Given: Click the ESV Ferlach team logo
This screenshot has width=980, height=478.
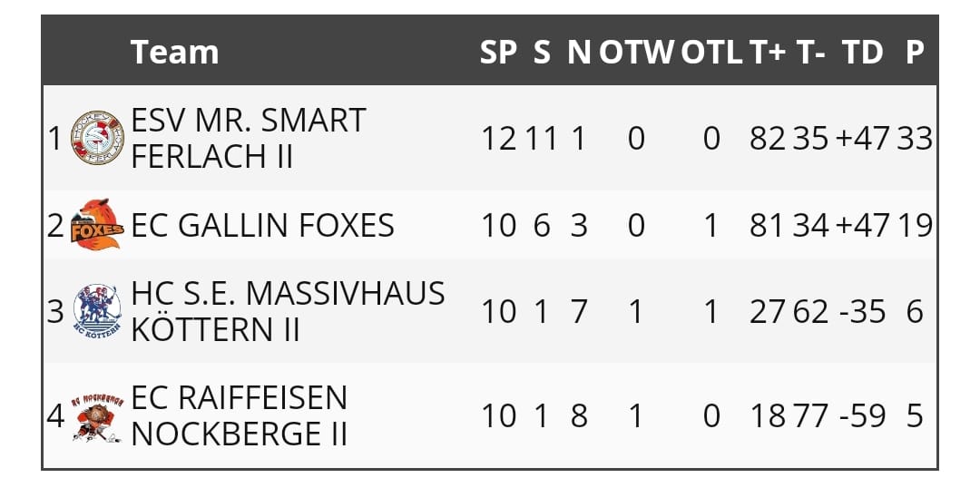Looking at the screenshot, I should click(97, 138).
